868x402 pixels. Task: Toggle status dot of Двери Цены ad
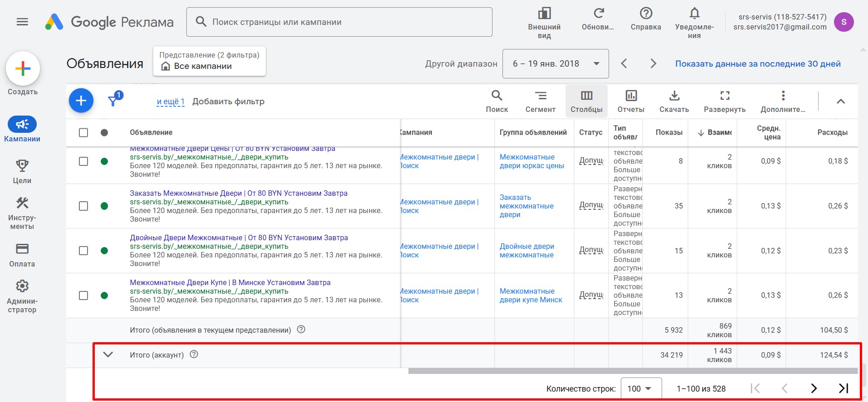click(104, 161)
